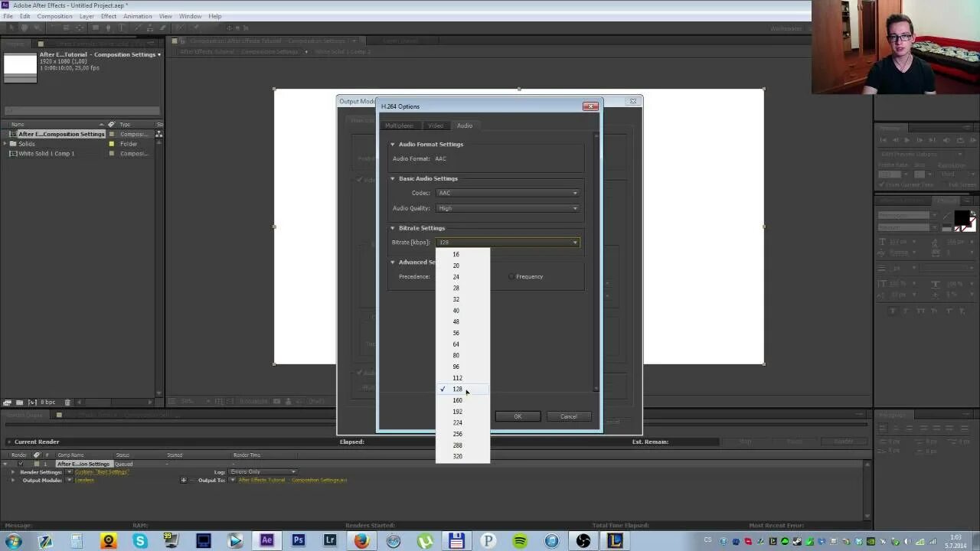Click the Project panel search field
Image resolution: width=980 pixels, height=551 pixels.
[x=82, y=110]
